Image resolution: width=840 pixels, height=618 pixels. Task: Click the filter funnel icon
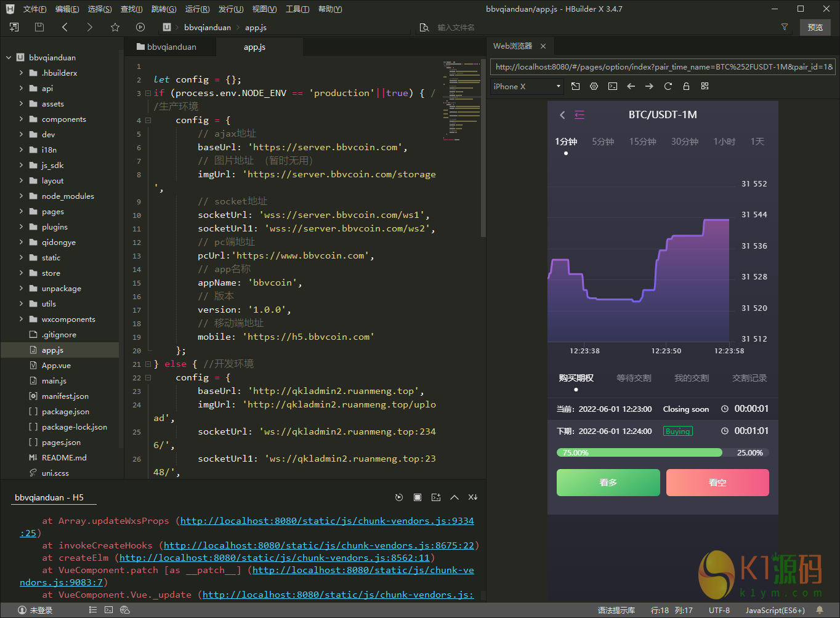click(x=785, y=27)
